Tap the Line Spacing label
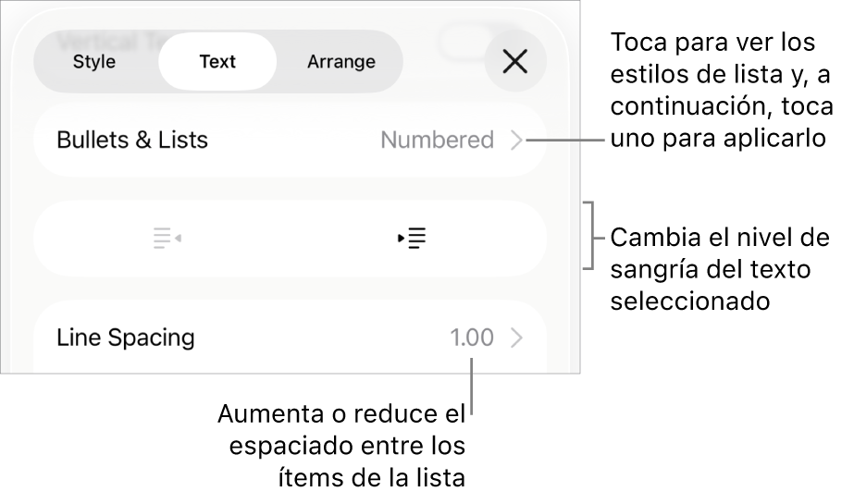This screenshot has width=854, height=504. coord(126,338)
